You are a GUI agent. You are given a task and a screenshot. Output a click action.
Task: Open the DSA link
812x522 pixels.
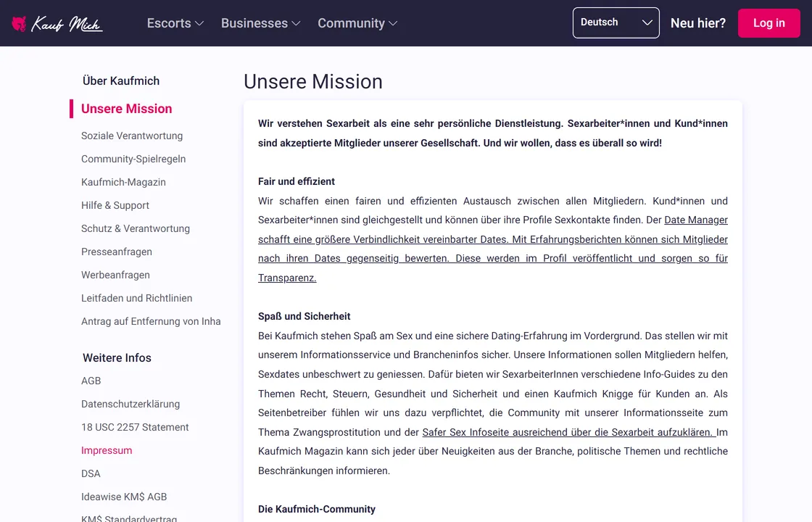click(x=91, y=474)
